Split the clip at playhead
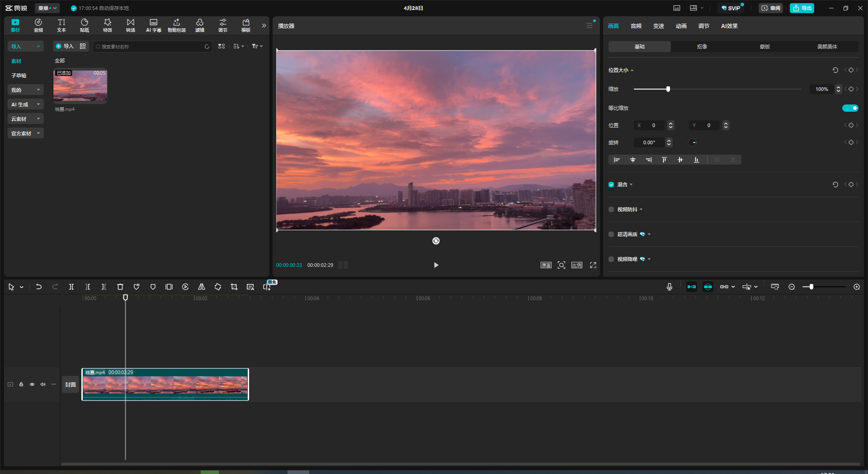Image resolution: width=868 pixels, height=474 pixels. click(x=71, y=287)
